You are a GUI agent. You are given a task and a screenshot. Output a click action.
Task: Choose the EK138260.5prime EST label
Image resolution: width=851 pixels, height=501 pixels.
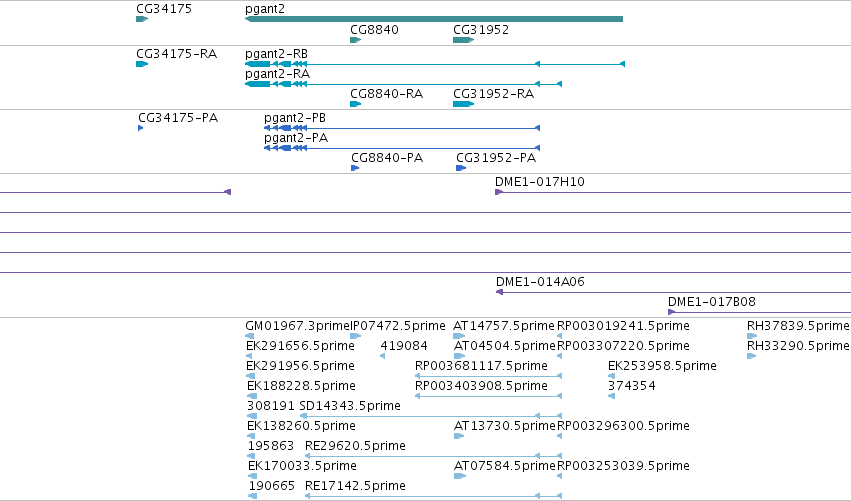point(301,426)
